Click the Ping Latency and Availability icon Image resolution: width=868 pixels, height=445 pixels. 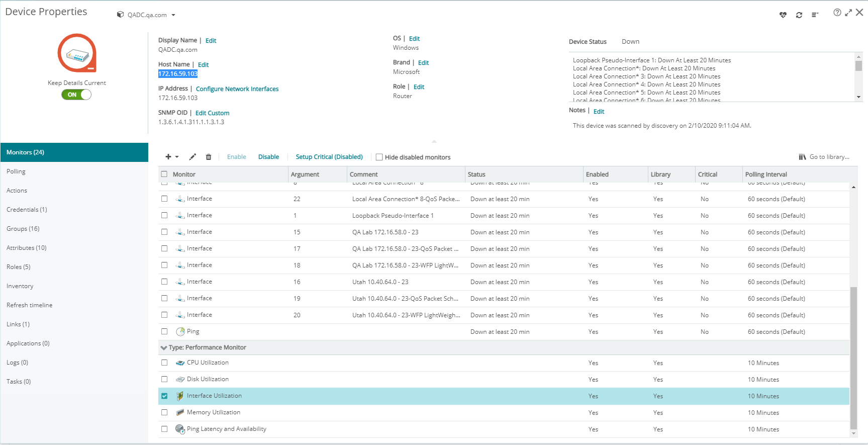(180, 429)
